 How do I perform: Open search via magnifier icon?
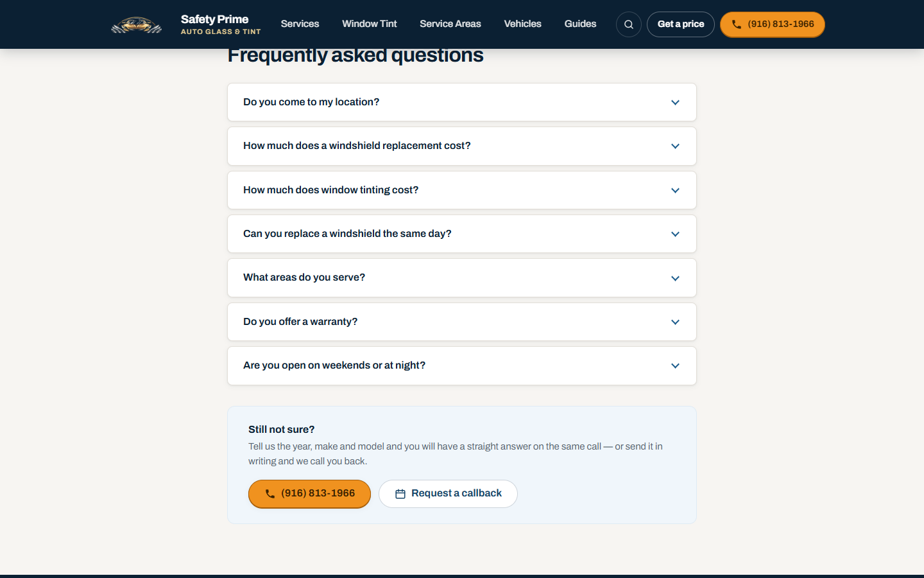(629, 24)
